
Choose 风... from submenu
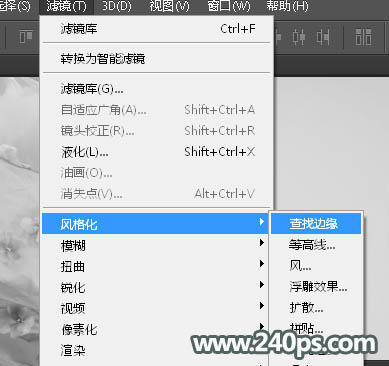[316, 266]
